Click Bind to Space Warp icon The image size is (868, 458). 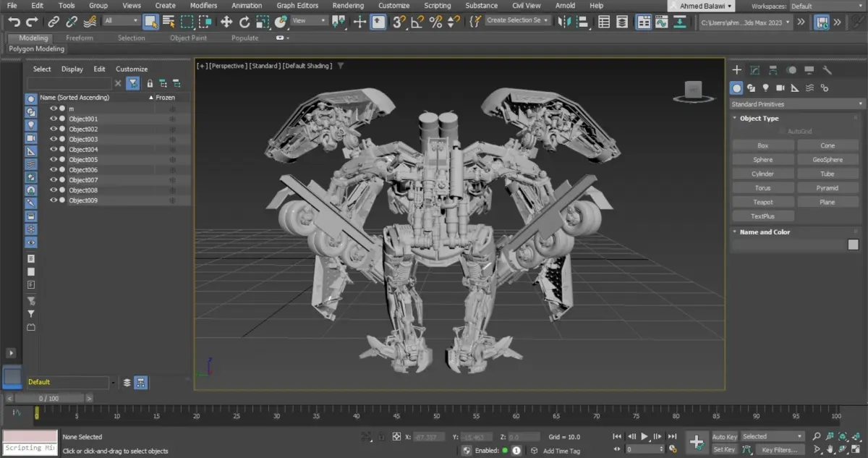click(x=90, y=22)
